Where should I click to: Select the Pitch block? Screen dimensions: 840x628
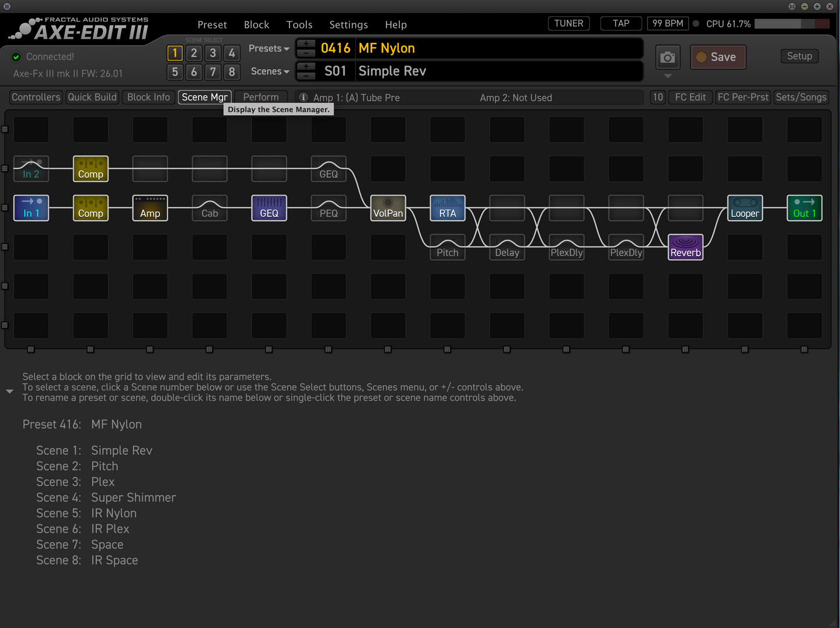tap(448, 247)
